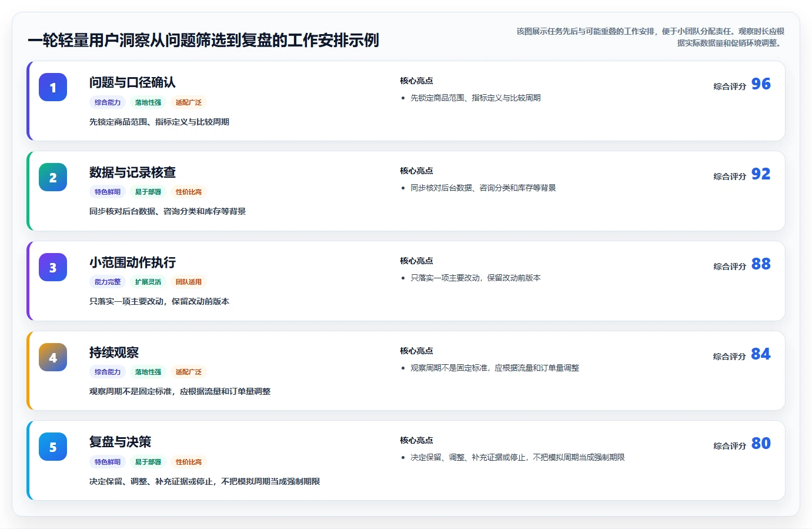Screen dimensions: 812x529
Task: Click 核心亮点 heading in 数据与记录核查 card
Action: (416, 171)
